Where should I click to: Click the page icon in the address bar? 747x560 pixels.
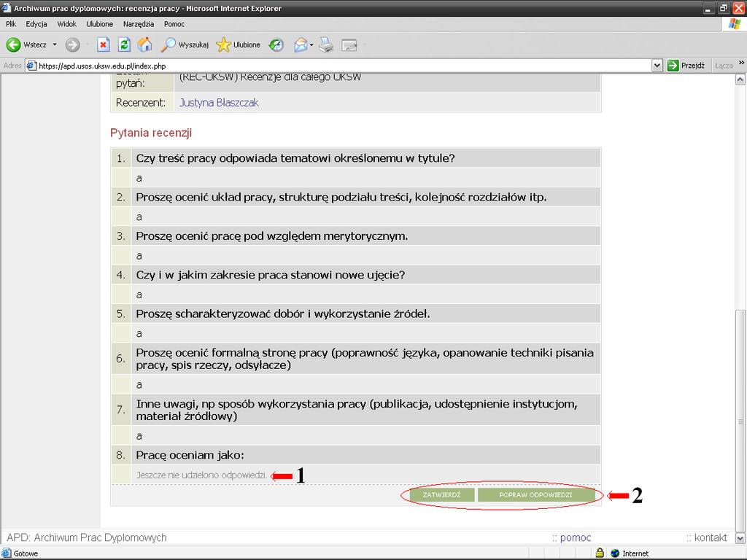(x=31, y=66)
